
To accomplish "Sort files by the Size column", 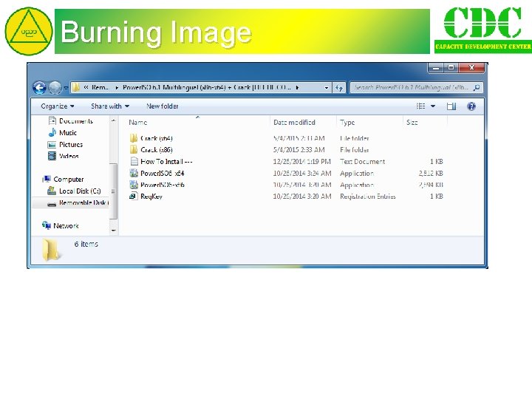I will [425, 123].
